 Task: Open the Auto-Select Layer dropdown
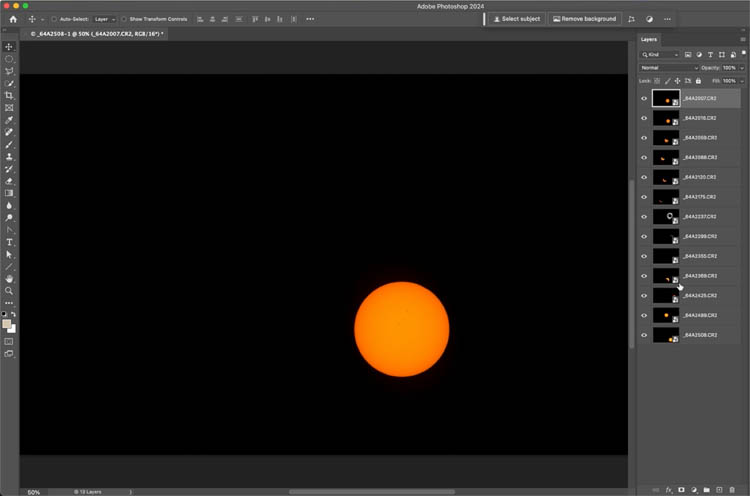click(104, 19)
